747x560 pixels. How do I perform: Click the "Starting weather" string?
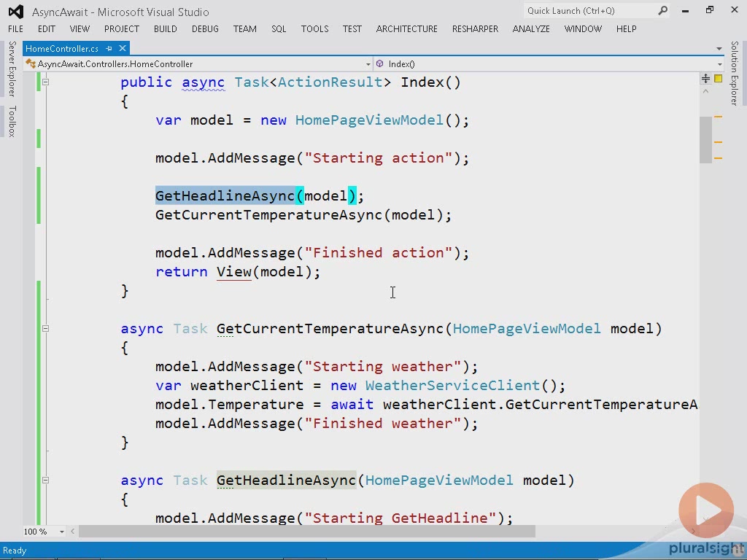pos(382,367)
